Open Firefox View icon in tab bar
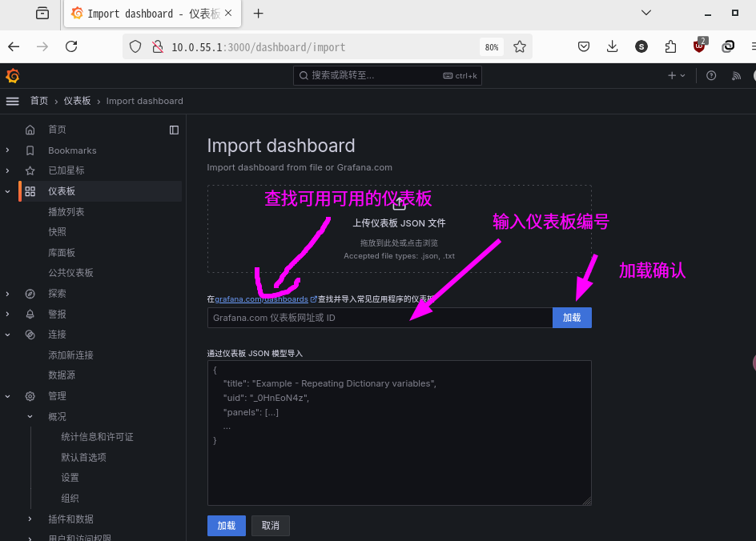The width and height of the screenshot is (756, 541). click(x=42, y=13)
